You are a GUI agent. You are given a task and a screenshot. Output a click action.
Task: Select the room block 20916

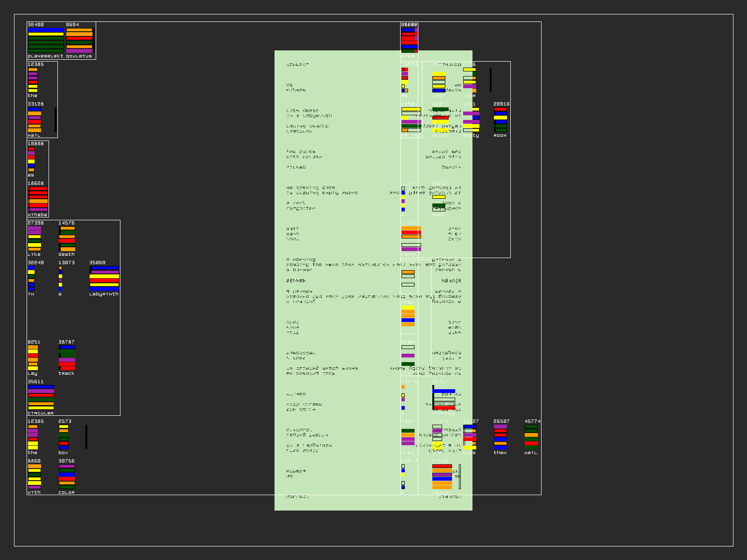click(501, 119)
